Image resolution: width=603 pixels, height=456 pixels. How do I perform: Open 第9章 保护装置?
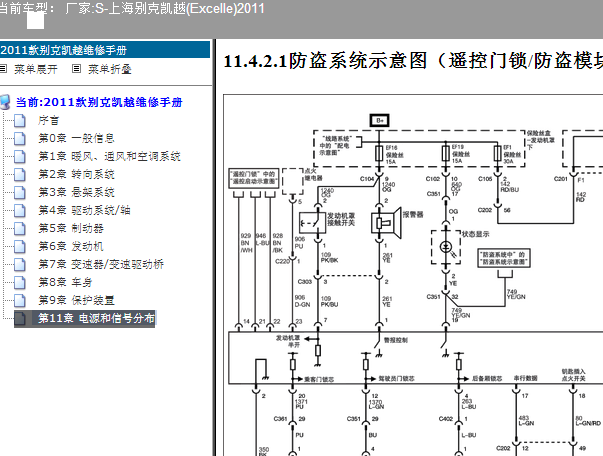pyautogui.click(x=76, y=300)
